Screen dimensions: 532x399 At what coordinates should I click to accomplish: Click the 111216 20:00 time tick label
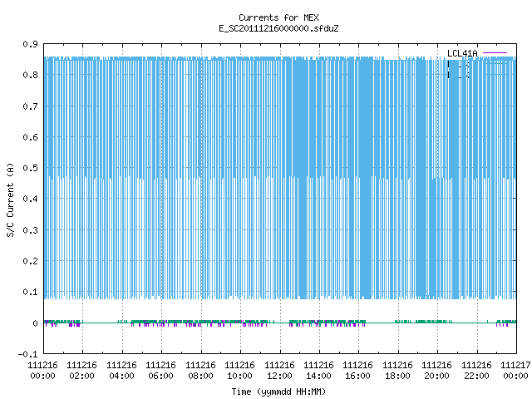(x=436, y=371)
